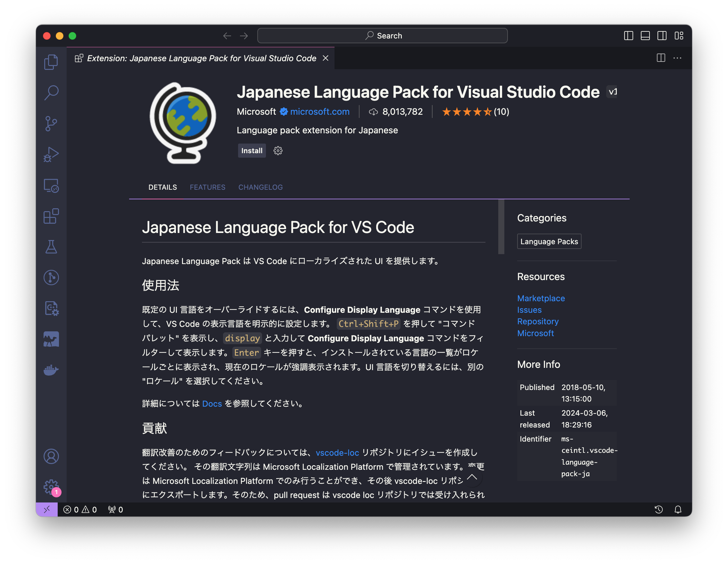Viewport: 728px width, 564px height.
Task: Open the timeline history status icon
Action: pos(659,509)
